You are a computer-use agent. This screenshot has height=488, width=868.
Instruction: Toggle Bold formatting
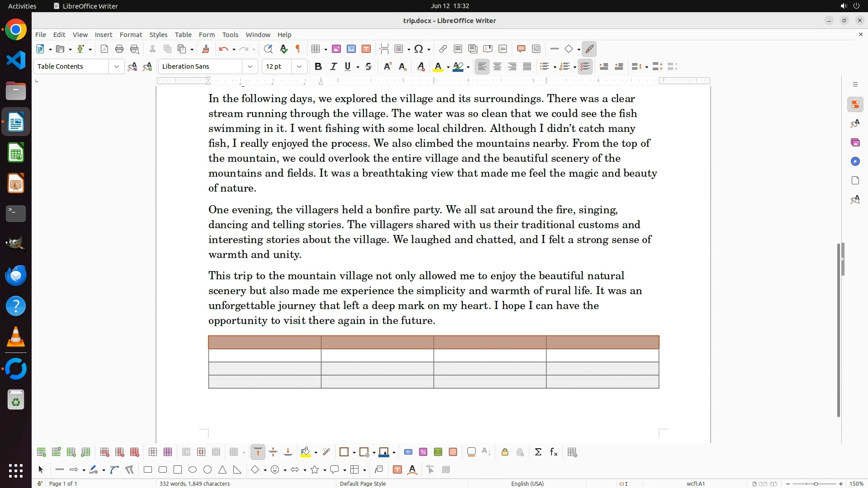[x=318, y=66]
